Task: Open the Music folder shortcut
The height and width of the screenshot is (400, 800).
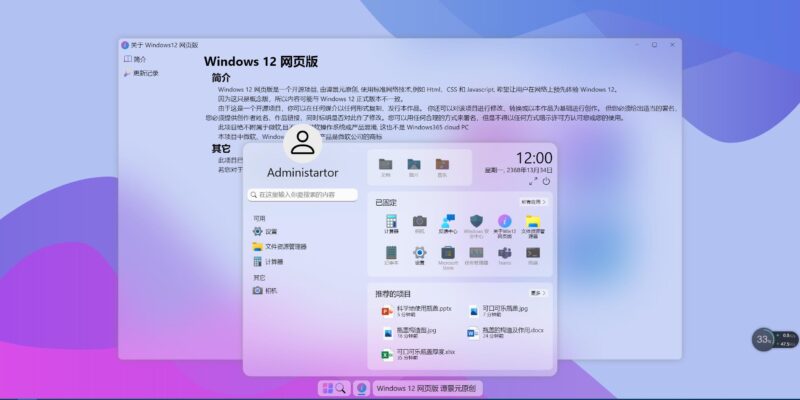Action: [442, 167]
